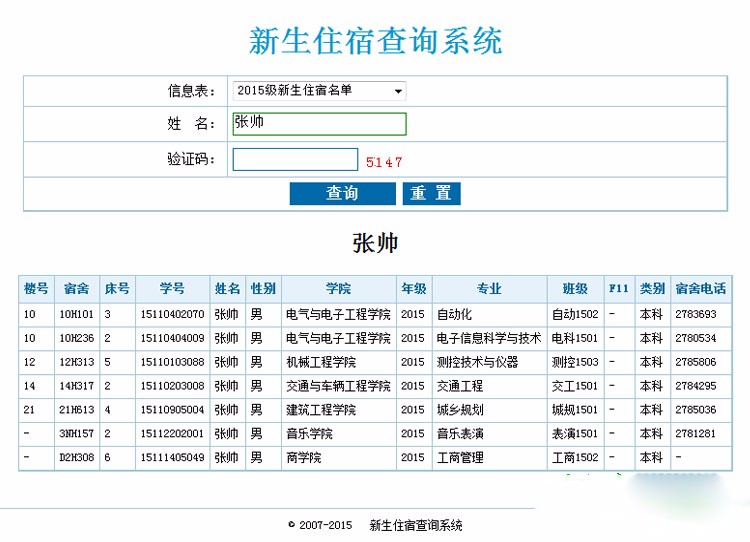Open the 2015级新生住宿名单 dropdown
Viewport: 750px width, 542px height.
pos(319,90)
